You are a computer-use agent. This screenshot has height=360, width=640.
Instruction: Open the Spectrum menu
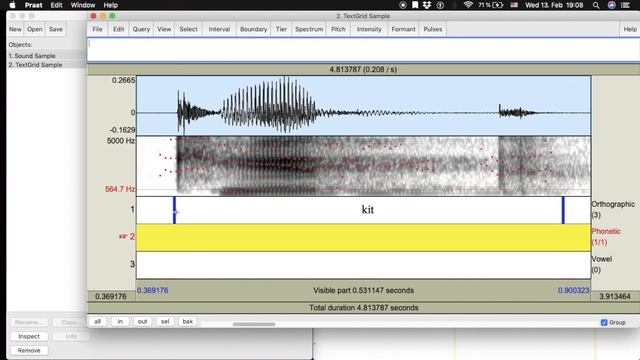[x=309, y=29]
